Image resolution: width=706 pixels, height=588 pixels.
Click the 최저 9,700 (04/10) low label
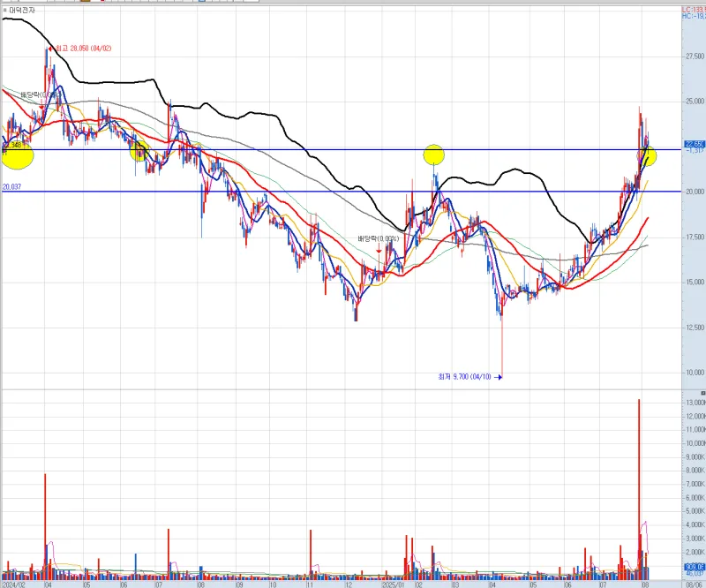[x=464, y=377]
